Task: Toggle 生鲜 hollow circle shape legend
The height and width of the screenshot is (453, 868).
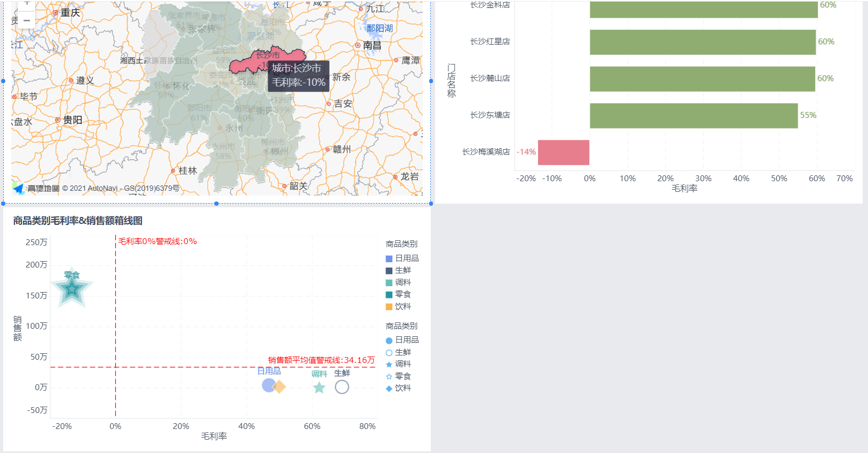Action: [x=398, y=352]
